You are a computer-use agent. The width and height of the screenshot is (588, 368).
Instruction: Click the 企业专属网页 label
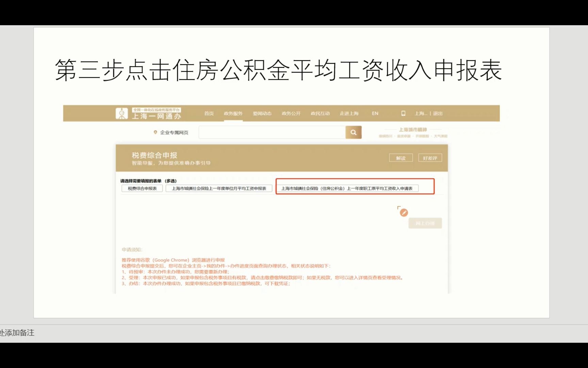[174, 133]
